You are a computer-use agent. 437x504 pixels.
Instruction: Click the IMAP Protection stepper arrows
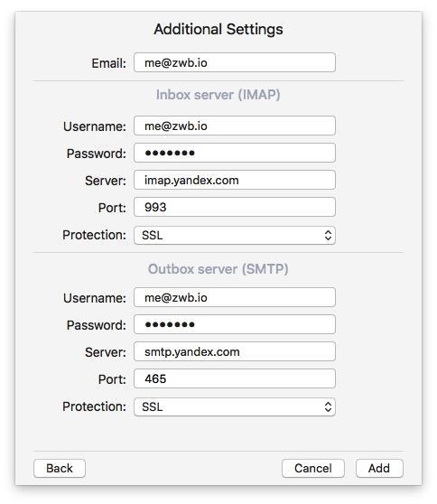click(x=328, y=235)
